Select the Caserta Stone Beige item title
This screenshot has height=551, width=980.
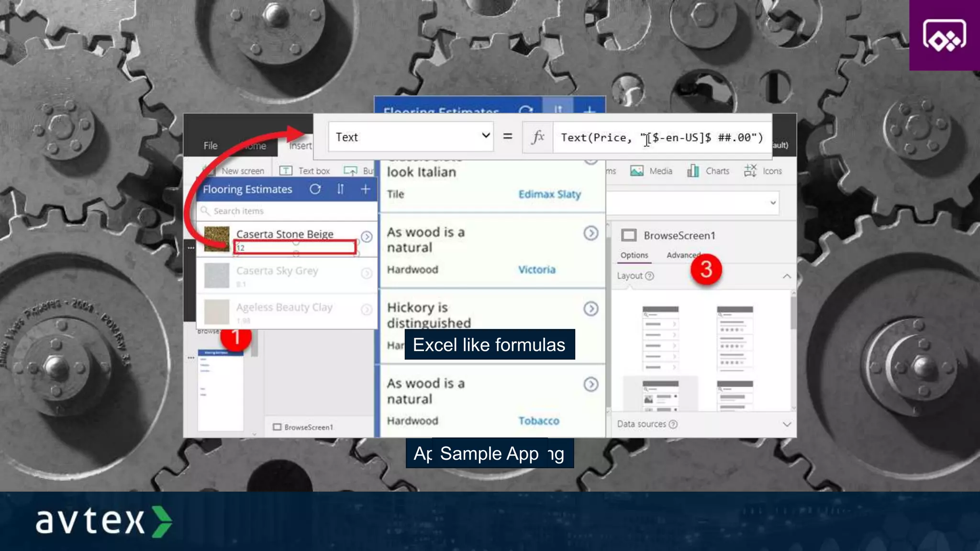click(x=285, y=234)
